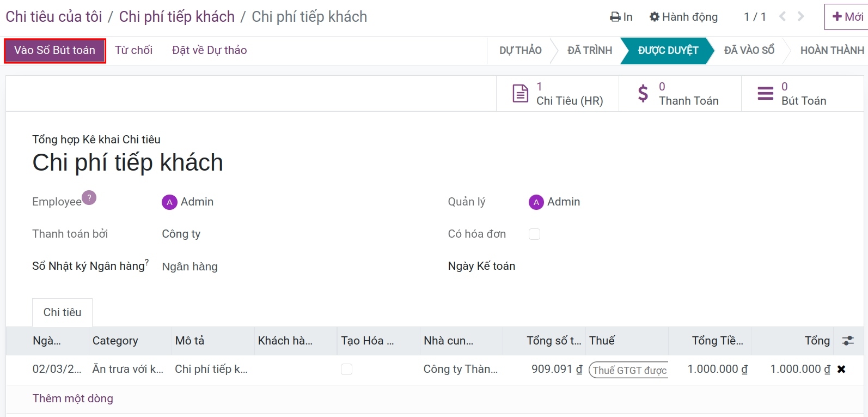Select the Được duyệt status stage

click(668, 50)
